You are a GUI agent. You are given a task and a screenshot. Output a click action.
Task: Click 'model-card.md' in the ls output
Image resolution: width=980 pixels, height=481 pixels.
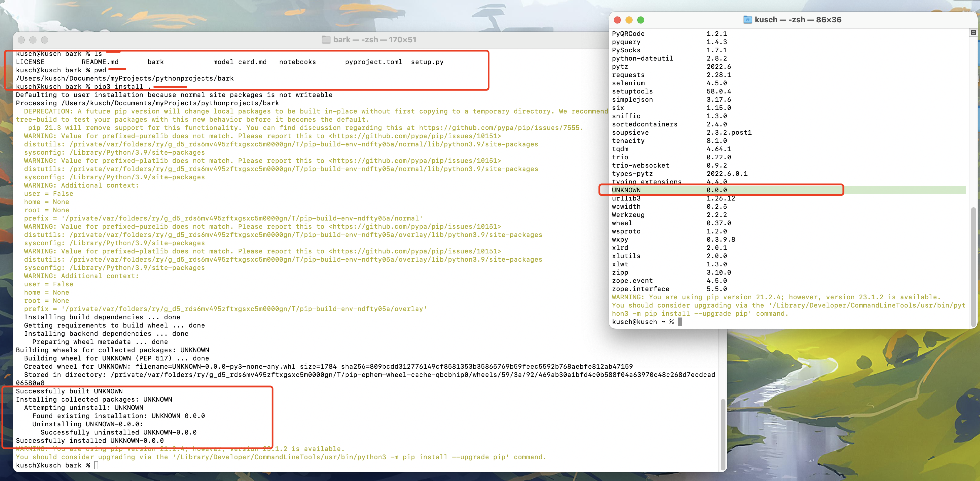(240, 62)
